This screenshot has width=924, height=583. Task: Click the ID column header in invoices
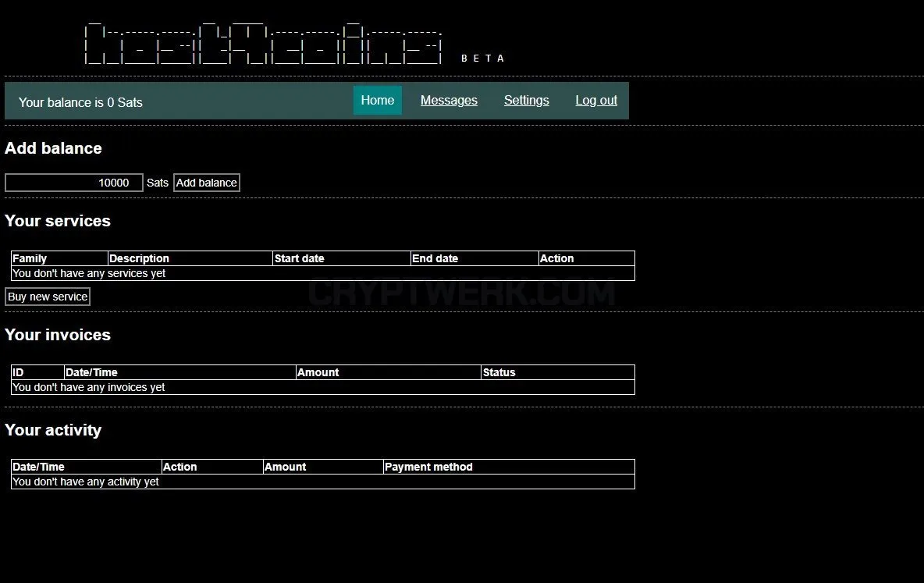pos(37,372)
